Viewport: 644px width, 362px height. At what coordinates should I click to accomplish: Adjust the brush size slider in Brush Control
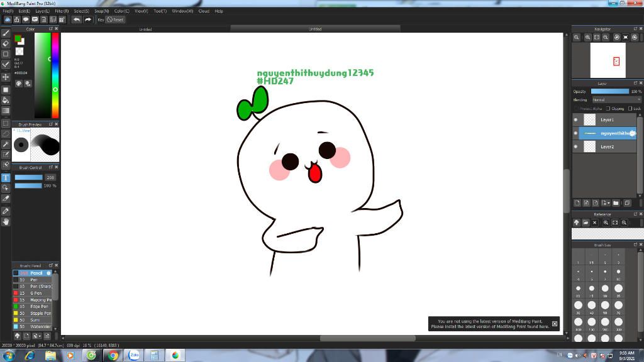pos(28,177)
